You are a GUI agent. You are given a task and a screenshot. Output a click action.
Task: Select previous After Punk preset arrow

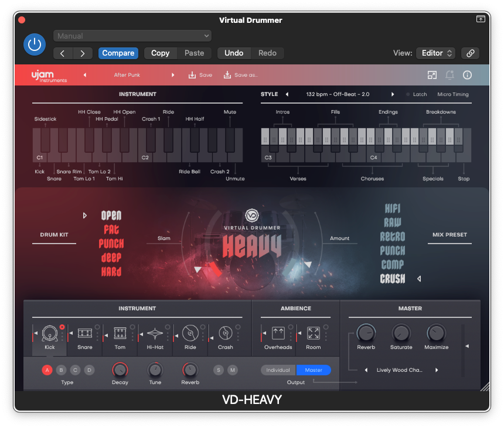[85, 75]
